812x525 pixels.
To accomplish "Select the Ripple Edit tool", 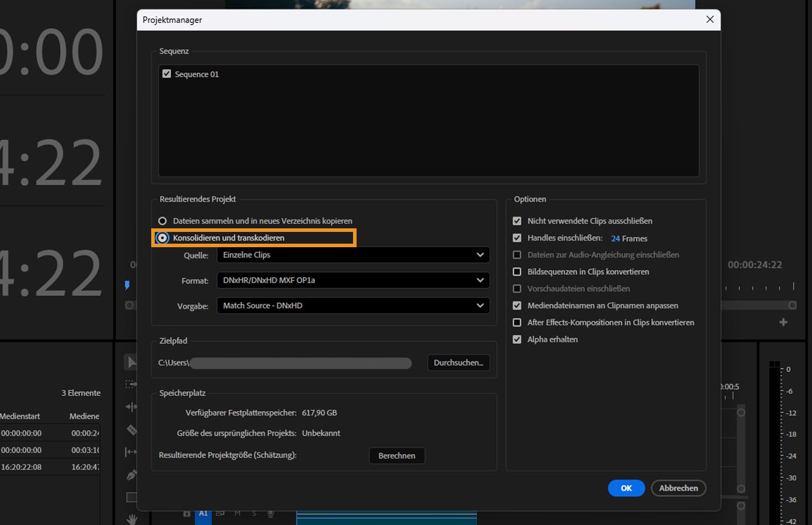I will 131,407.
